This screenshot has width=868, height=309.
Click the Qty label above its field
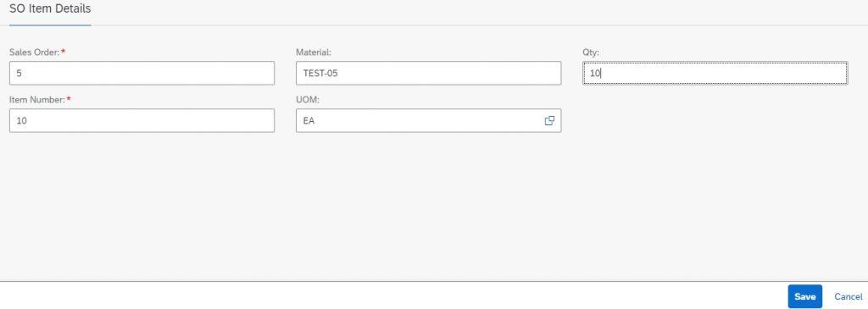click(591, 52)
